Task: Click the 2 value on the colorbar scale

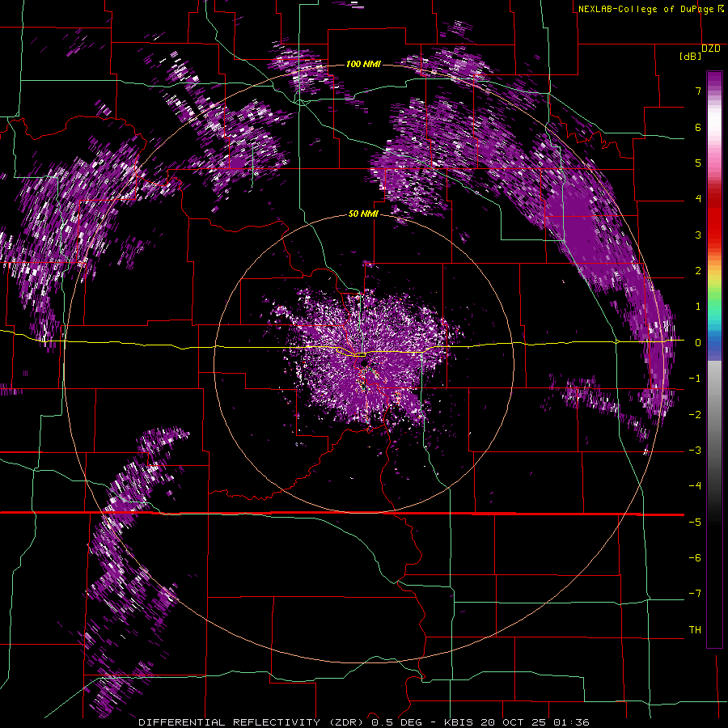Action: point(698,271)
